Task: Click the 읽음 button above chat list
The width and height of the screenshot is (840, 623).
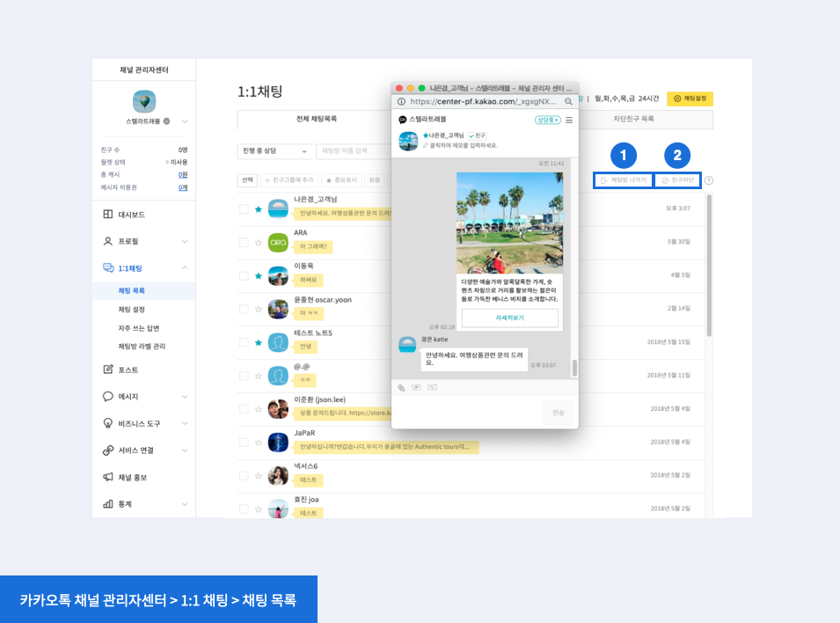Action: point(375,180)
